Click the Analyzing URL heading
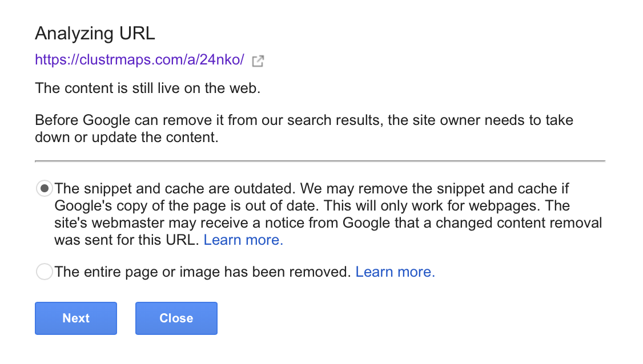The image size is (643, 364). pyautogui.click(x=95, y=33)
